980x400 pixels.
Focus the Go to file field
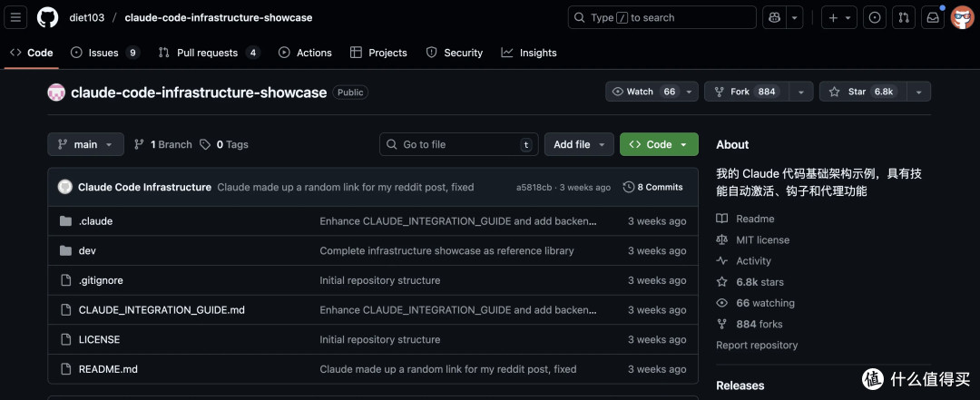click(x=458, y=144)
